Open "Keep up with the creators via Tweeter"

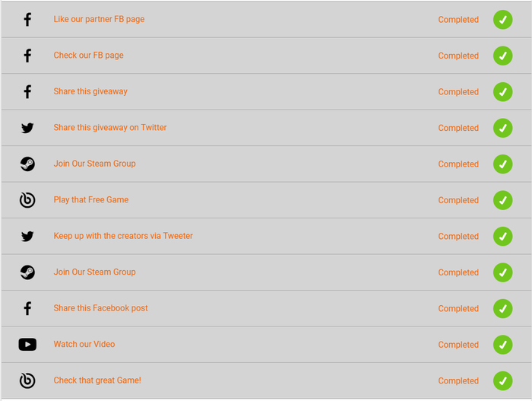pyautogui.click(x=123, y=236)
